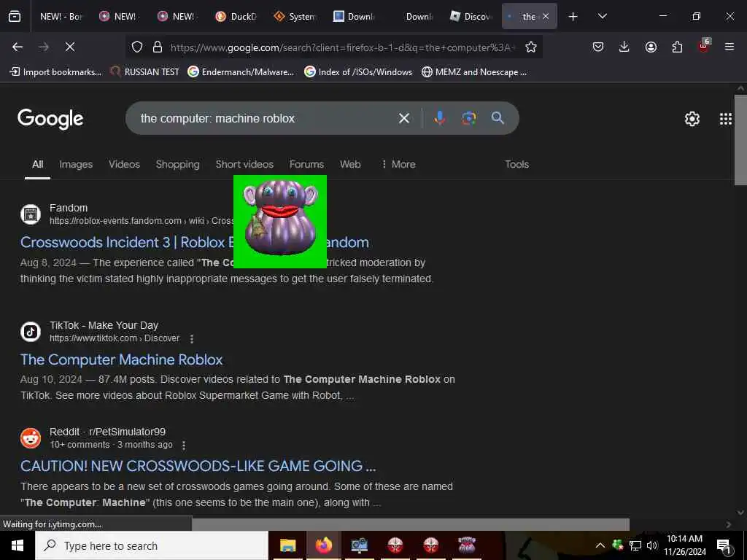Screen dimensions: 747x560
Task: Stop loading the current page
Action: click(x=69, y=47)
